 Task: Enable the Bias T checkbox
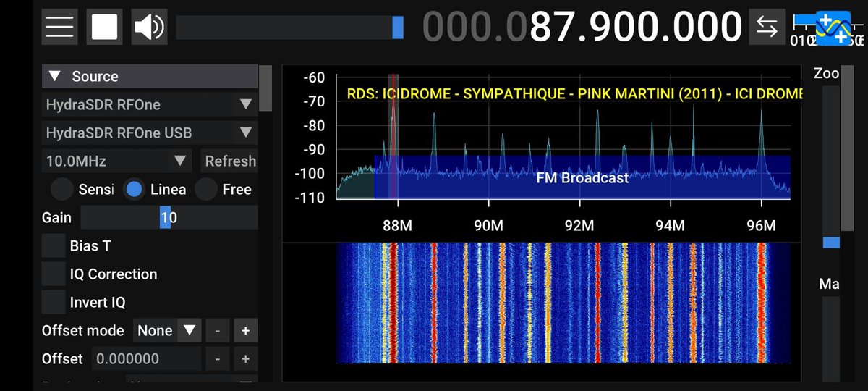(x=54, y=245)
